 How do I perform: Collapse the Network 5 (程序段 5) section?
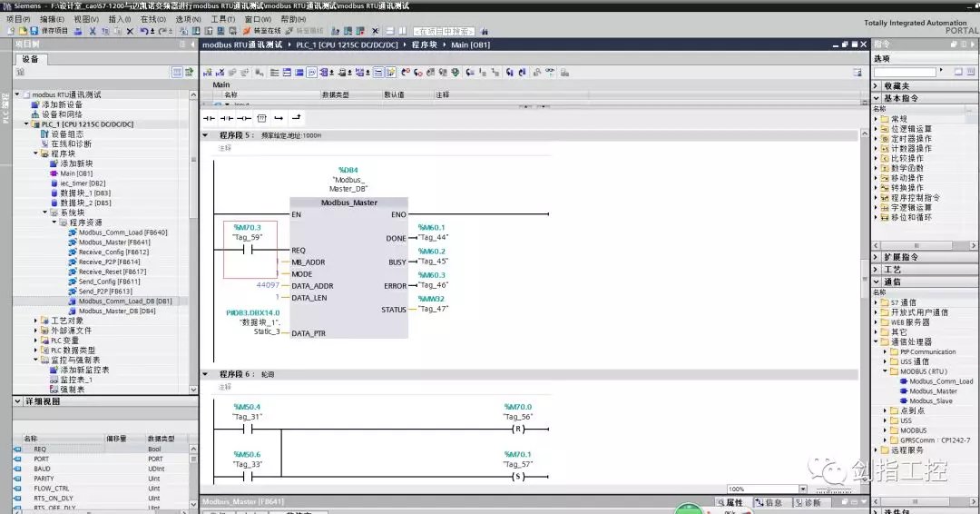point(205,135)
